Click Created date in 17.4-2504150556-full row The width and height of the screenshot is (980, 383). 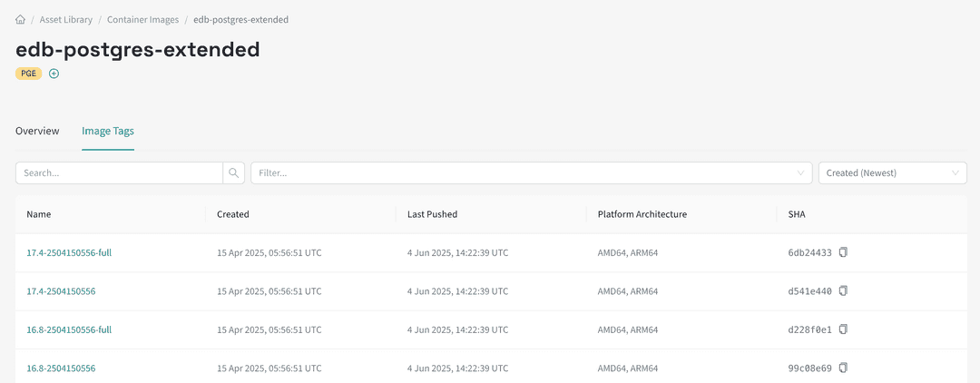coord(269,253)
